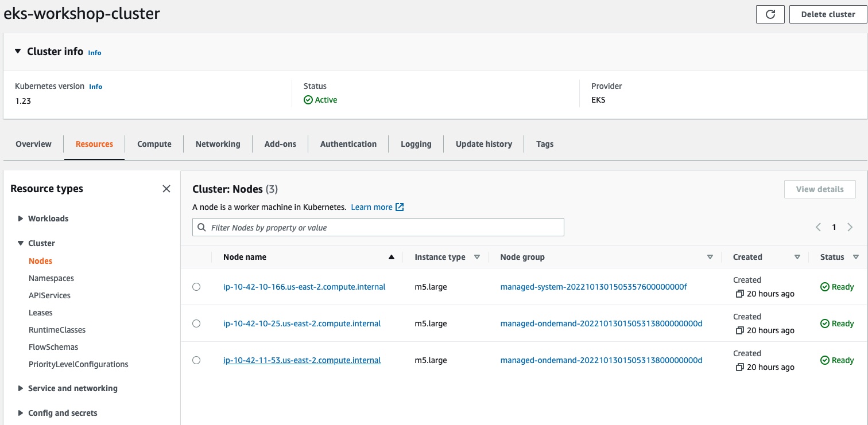
Task: Open the managed-system node group link
Action: [x=593, y=287]
